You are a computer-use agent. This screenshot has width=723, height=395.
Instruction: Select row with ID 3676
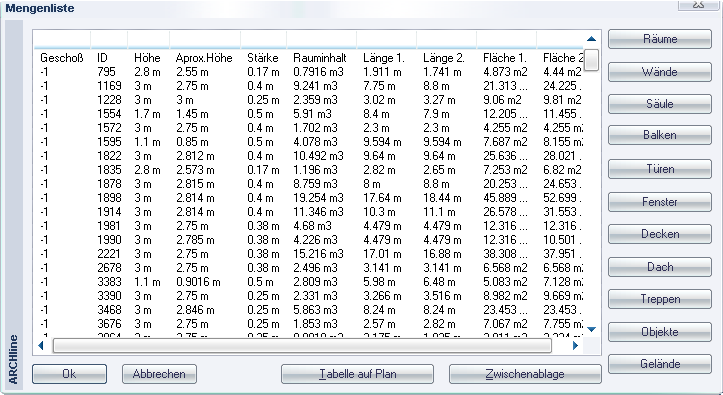coord(308,324)
